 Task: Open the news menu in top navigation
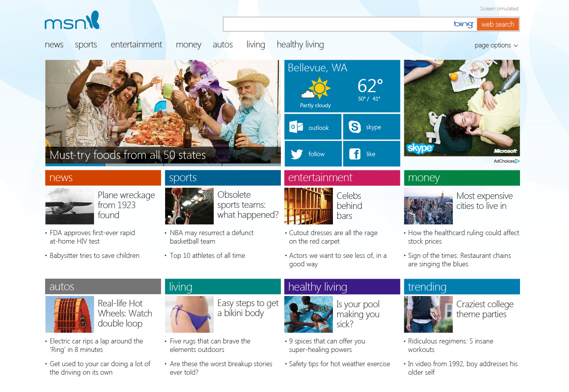54,45
